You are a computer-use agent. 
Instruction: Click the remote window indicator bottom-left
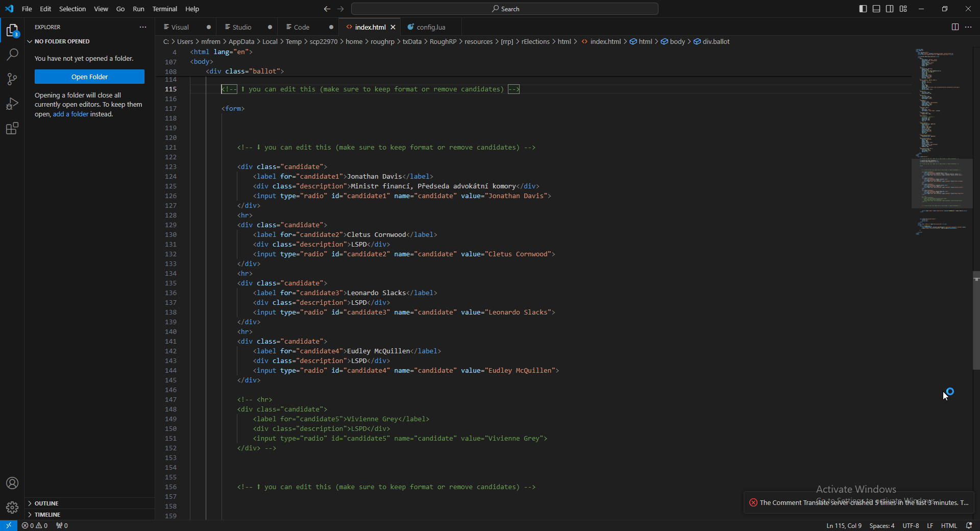[x=8, y=525]
